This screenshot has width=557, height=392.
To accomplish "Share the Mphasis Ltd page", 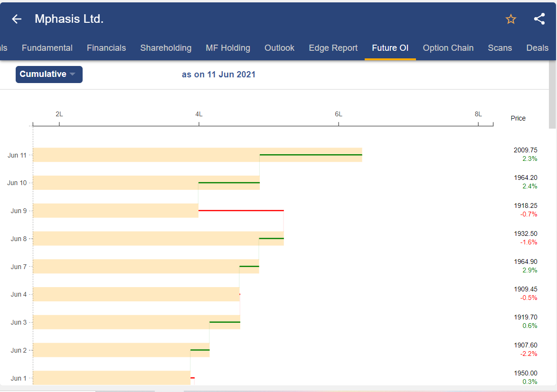I will [x=539, y=19].
